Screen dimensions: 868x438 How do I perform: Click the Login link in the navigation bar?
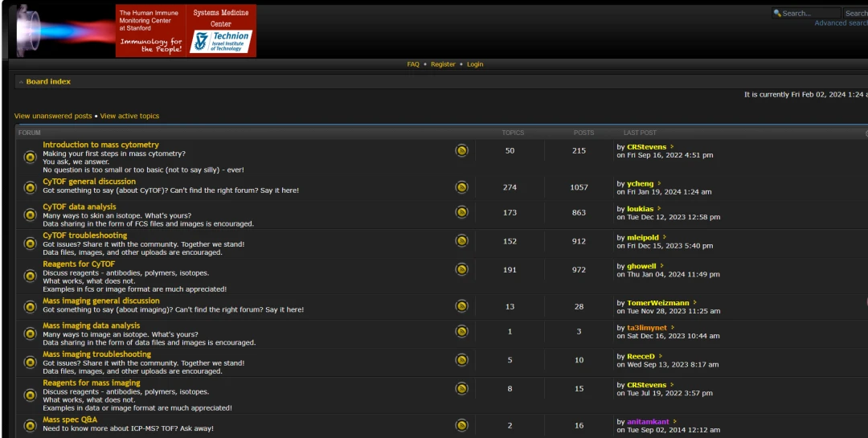click(x=475, y=64)
